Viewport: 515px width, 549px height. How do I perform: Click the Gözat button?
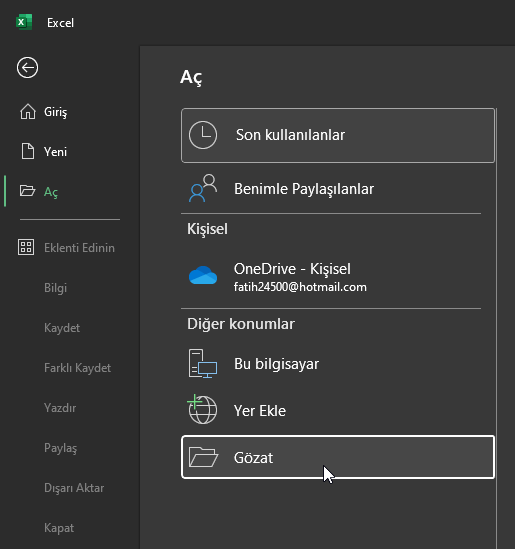pos(338,457)
